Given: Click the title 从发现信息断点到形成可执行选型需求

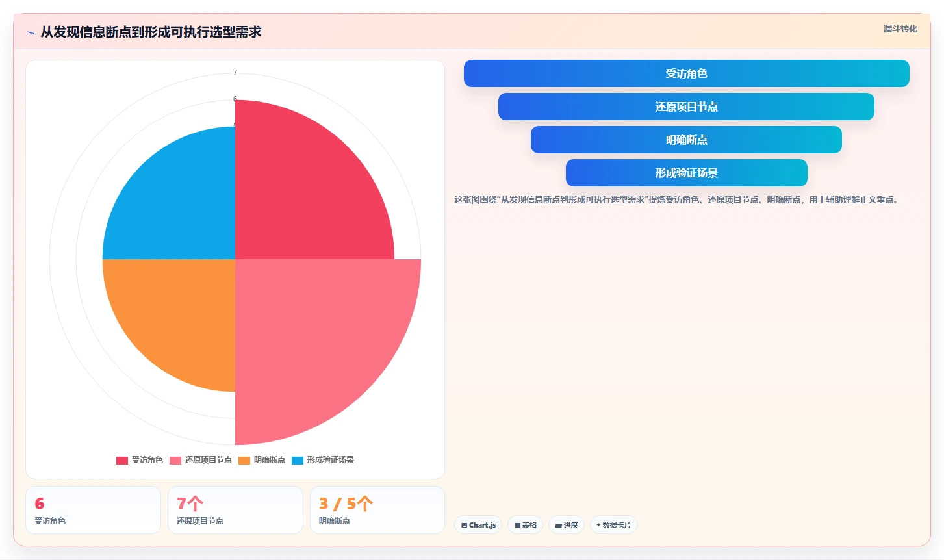Looking at the screenshot, I should click(151, 32).
